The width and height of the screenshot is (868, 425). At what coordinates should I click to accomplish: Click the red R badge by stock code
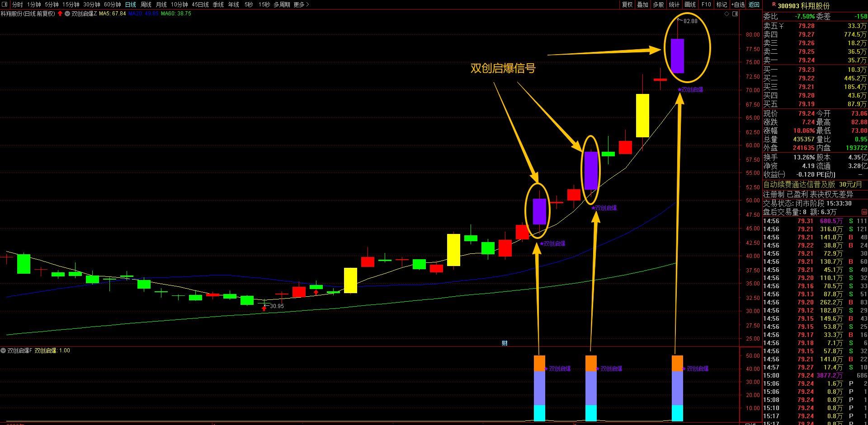774,5
